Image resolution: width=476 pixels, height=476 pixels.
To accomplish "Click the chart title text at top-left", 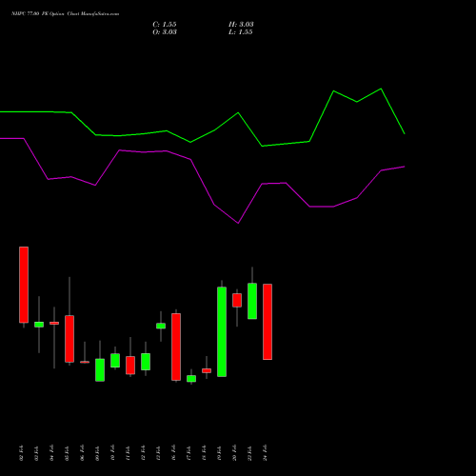I will [66, 14].
